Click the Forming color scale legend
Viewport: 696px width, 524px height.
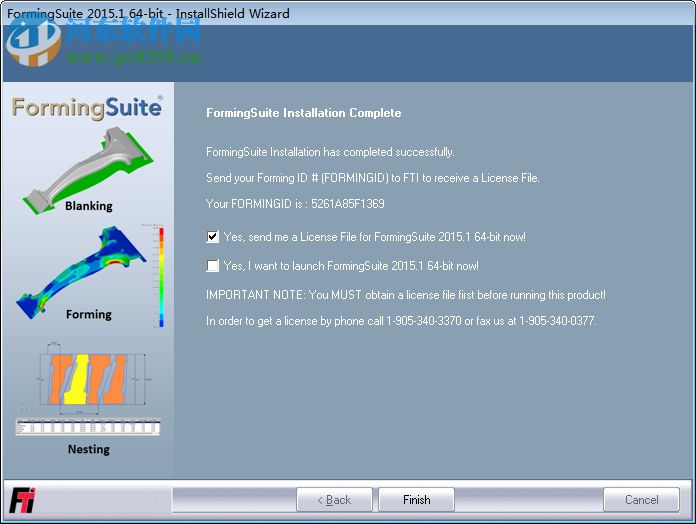161,277
